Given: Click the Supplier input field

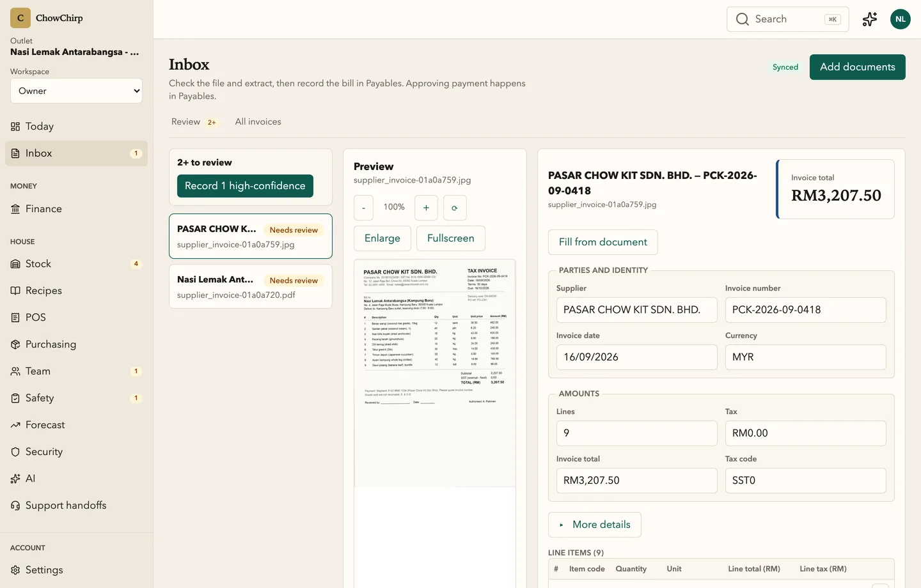Looking at the screenshot, I should tap(637, 310).
